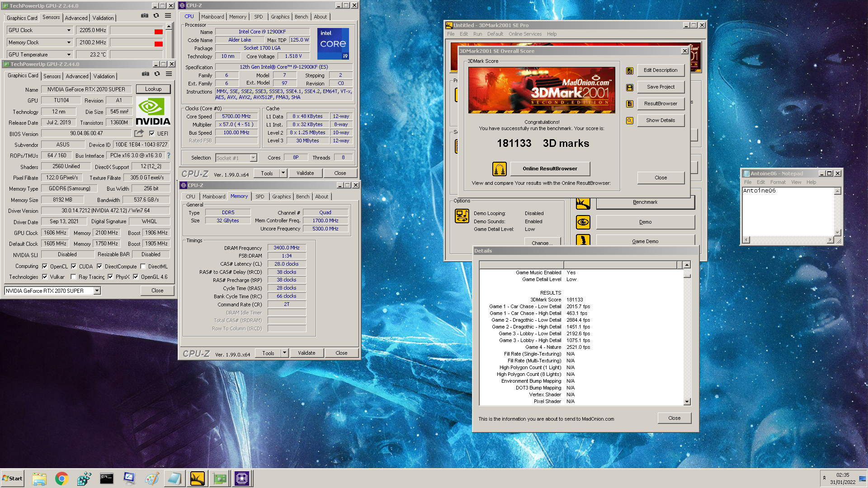Click the GPU-Z screenshot camera icon in upper window

point(144,16)
